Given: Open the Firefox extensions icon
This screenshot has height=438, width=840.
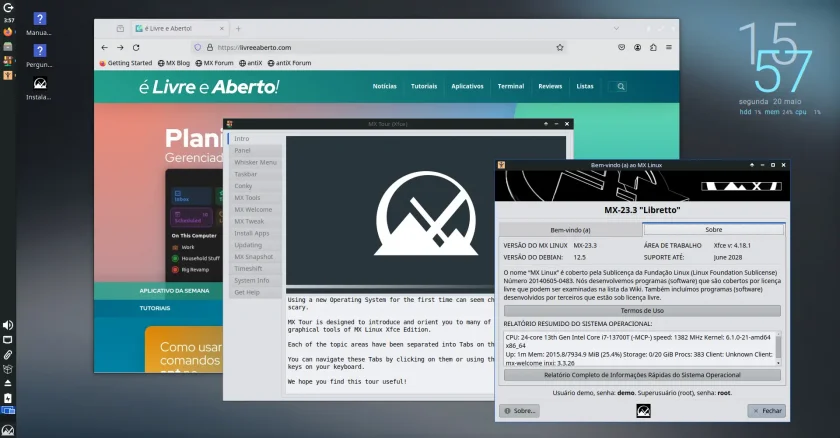Looking at the screenshot, I should click(x=653, y=47).
